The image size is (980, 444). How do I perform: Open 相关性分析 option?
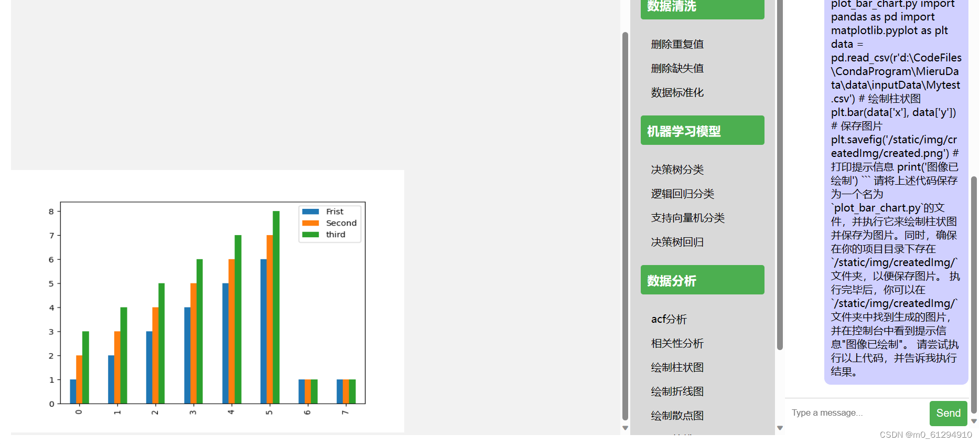(x=677, y=344)
